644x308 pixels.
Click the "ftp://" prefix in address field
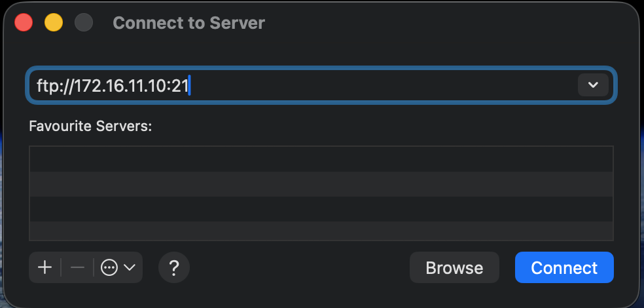(52, 86)
